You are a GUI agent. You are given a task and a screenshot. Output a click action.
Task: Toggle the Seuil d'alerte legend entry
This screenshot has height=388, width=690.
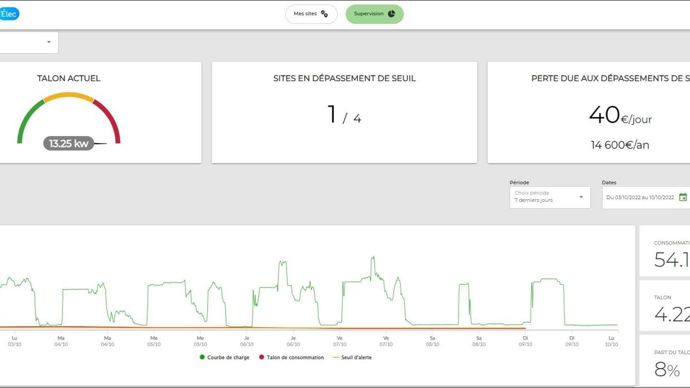(x=352, y=357)
